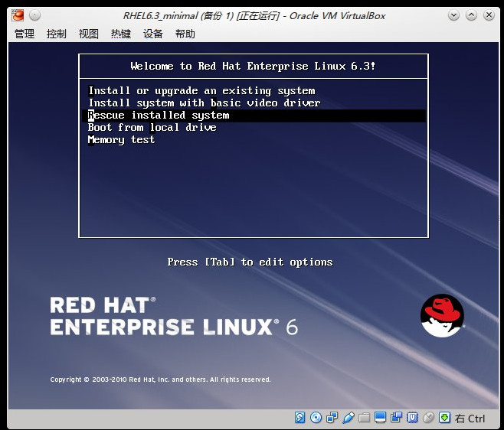Select Install system with basic video driver

point(205,103)
